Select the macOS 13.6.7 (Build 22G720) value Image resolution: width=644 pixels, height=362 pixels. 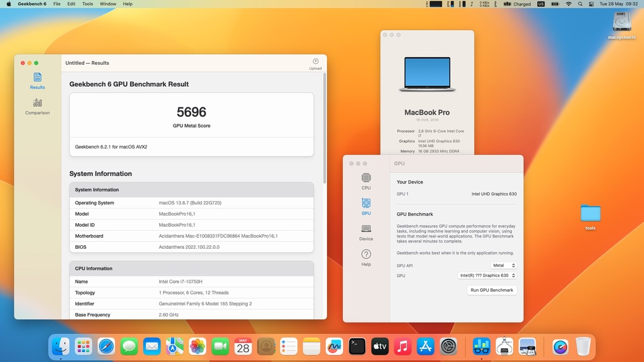[x=190, y=203]
